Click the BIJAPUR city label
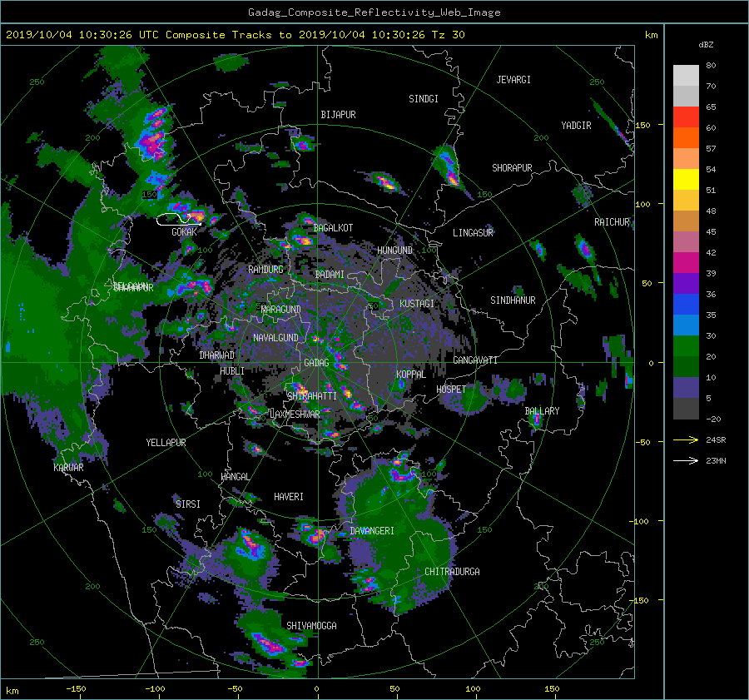 tap(338, 115)
